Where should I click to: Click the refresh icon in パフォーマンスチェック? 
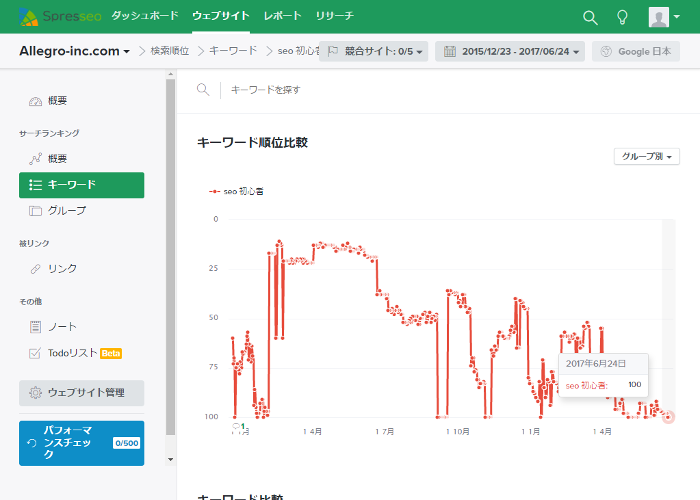point(32,443)
